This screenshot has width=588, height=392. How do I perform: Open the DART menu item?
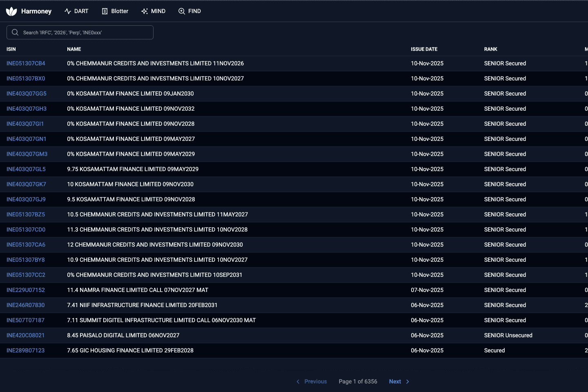(x=76, y=11)
